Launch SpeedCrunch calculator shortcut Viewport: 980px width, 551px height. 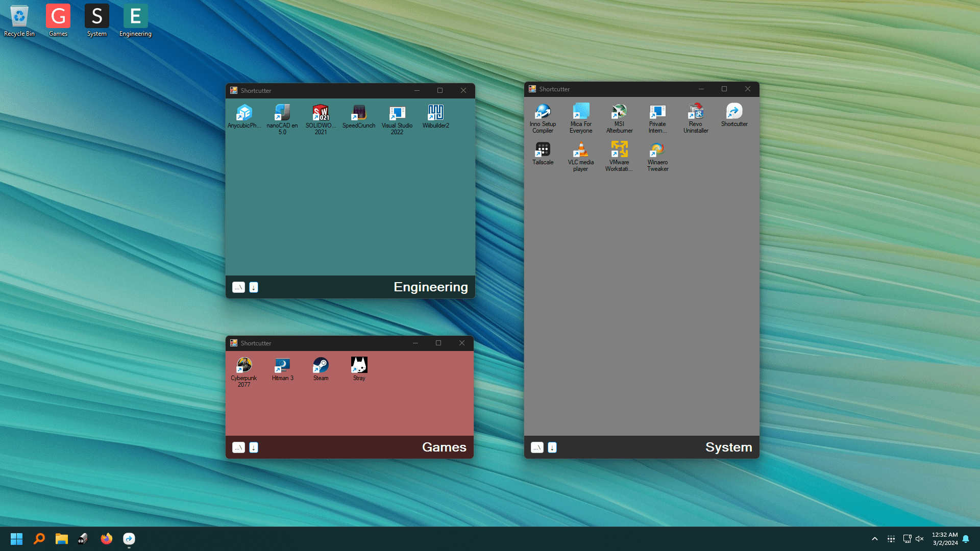tap(359, 113)
